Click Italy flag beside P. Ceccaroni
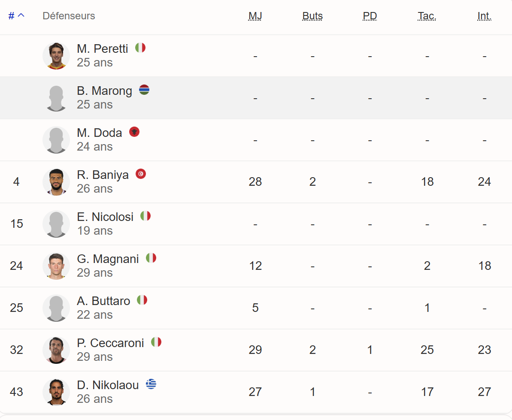The width and height of the screenshot is (512, 420). coord(156,342)
